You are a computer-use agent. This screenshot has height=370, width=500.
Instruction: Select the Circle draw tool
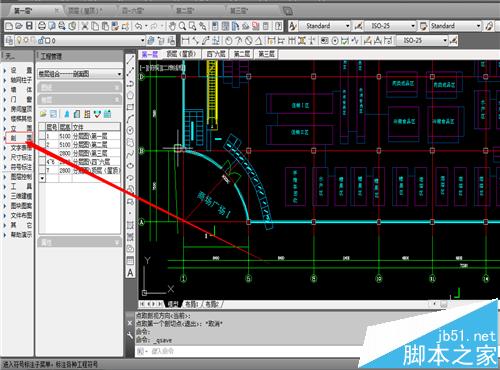[130, 130]
